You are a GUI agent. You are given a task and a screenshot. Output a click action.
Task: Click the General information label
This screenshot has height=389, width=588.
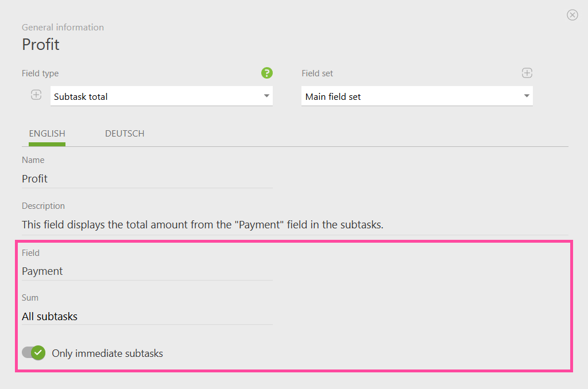pos(63,28)
